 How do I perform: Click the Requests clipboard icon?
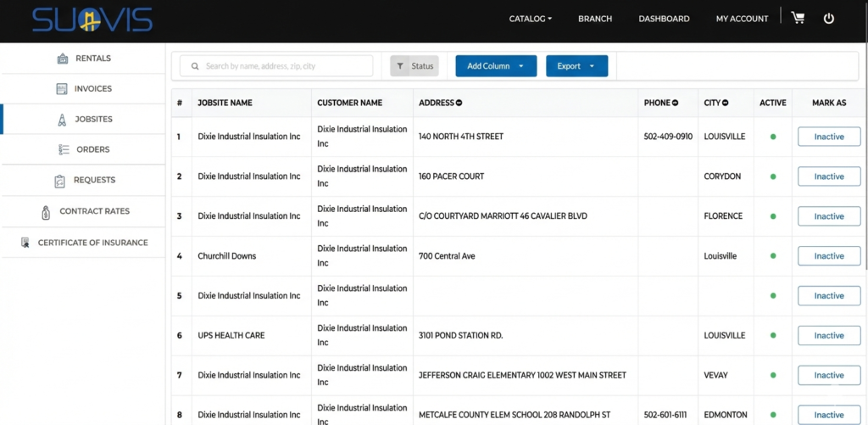tap(60, 181)
